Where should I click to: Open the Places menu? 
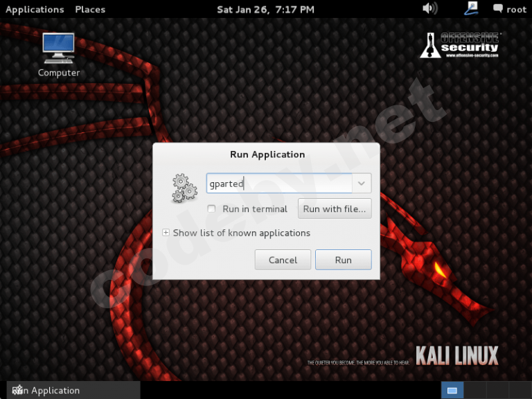pos(90,9)
